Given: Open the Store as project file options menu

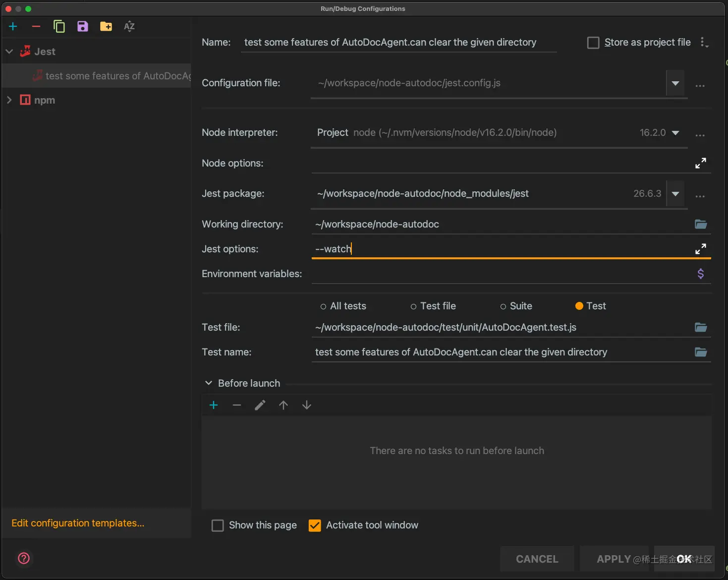Looking at the screenshot, I should pyautogui.click(x=704, y=43).
